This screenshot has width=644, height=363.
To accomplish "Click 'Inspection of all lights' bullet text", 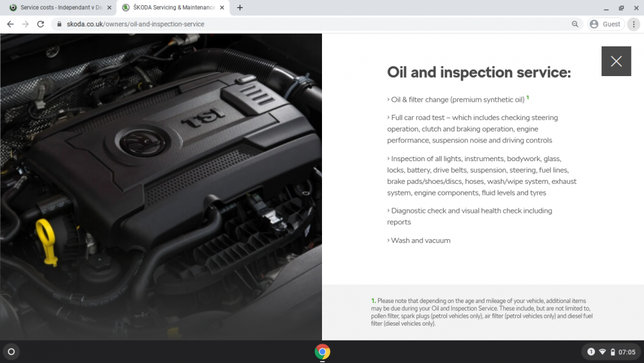I will click(x=482, y=175).
